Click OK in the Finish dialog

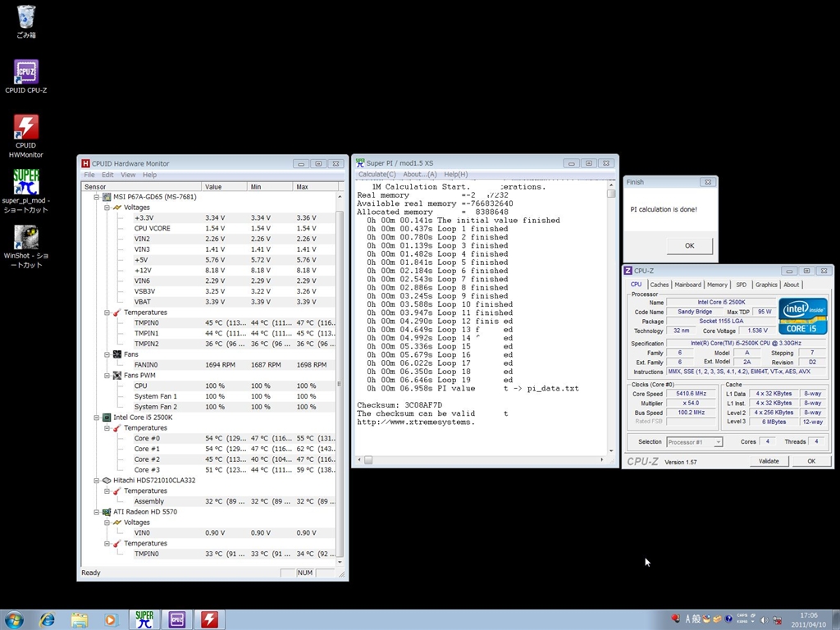[x=689, y=245]
